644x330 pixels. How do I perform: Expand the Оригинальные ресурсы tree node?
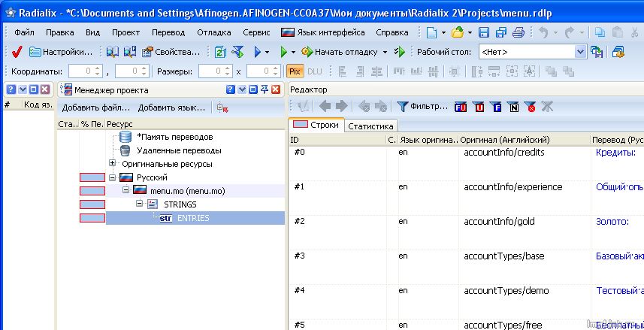113,163
